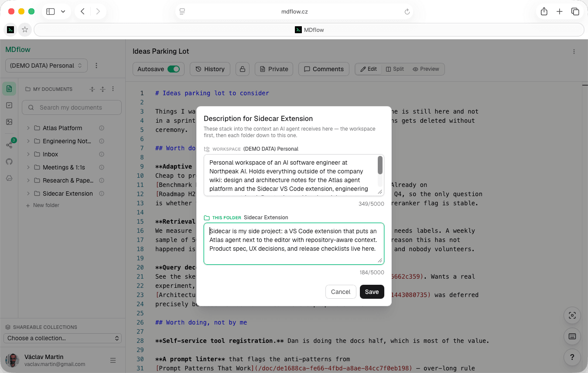The width and height of the screenshot is (588, 373).
Task: Show Safari tab overview
Action: click(575, 12)
